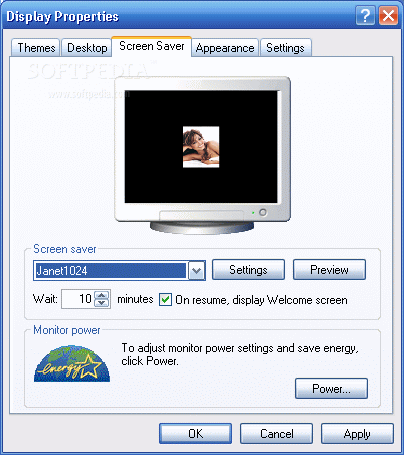The image size is (404, 455).
Task: Go to the Appearance tab
Action: (225, 48)
